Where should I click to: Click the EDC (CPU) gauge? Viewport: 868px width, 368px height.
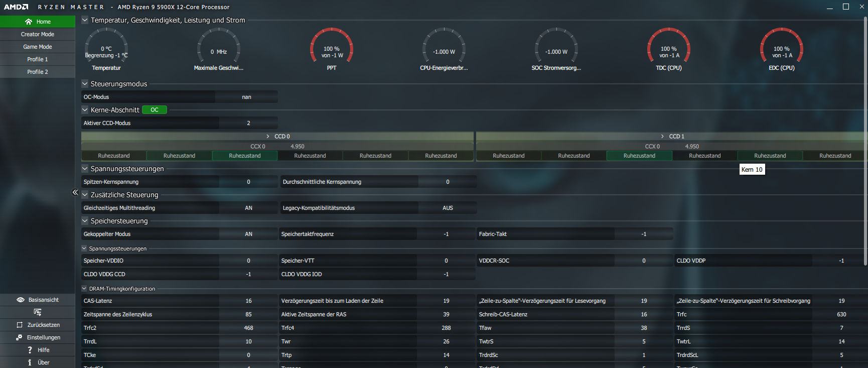[x=782, y=49]
